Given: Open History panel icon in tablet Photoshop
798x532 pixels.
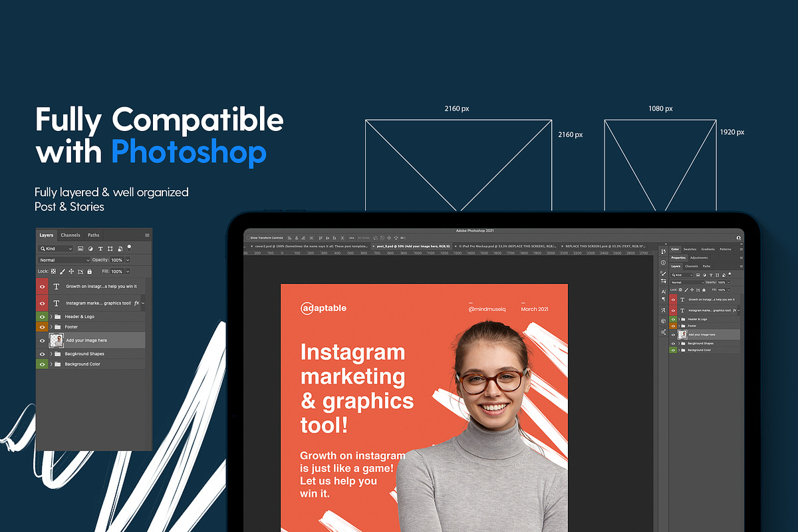Looking at the screenshot, I should [663, 251].
